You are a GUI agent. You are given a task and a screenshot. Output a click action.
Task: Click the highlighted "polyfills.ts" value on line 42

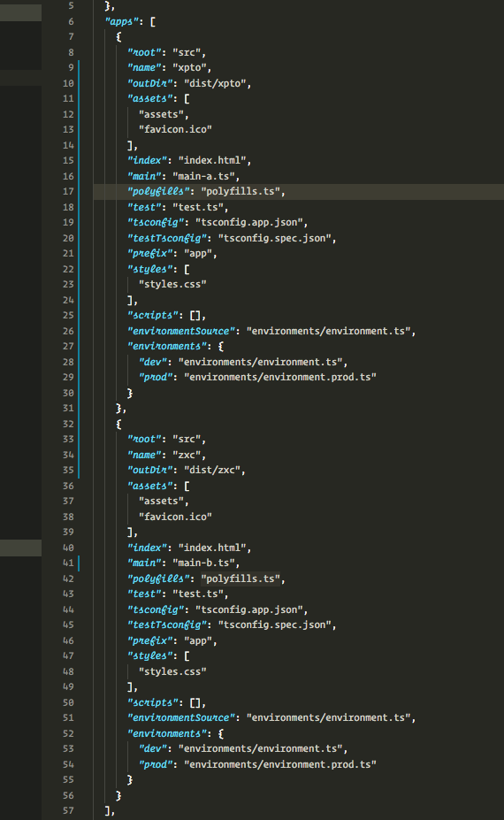[241, 579]
